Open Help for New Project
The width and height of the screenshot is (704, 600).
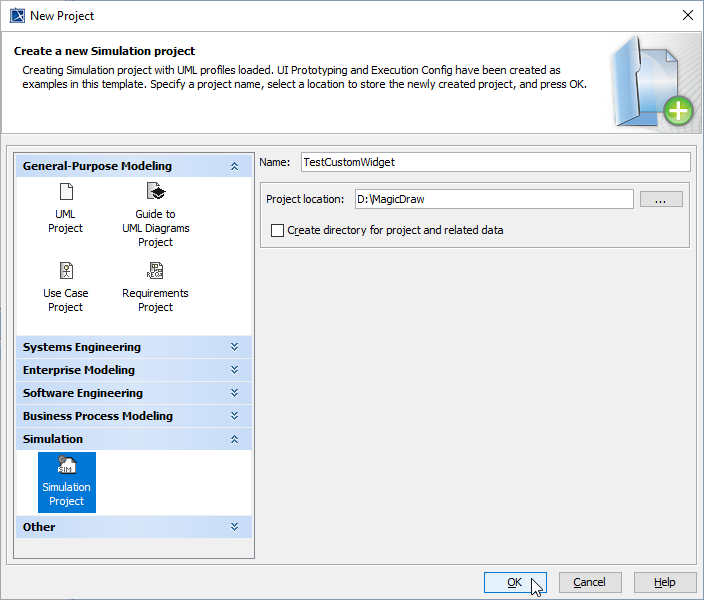(665, 582)
